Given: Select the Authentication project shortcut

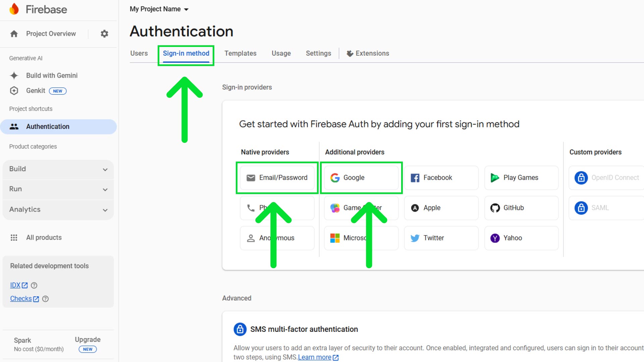Looking at the screenshot, I should [x=48, y=126].
